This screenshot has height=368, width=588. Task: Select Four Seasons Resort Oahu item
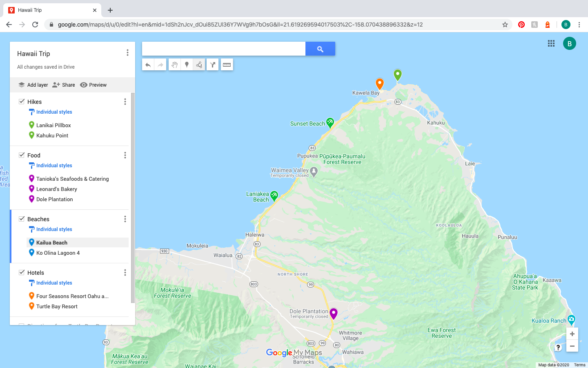[x=72, y=296]
